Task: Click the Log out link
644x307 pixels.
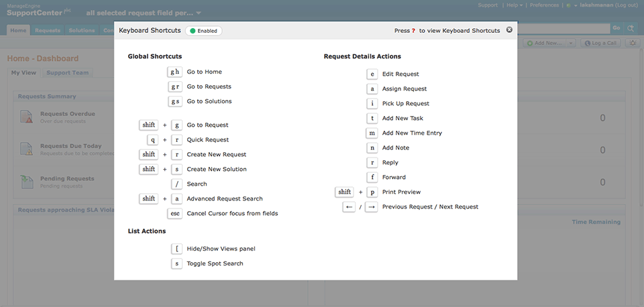Action: click(627, 5)
